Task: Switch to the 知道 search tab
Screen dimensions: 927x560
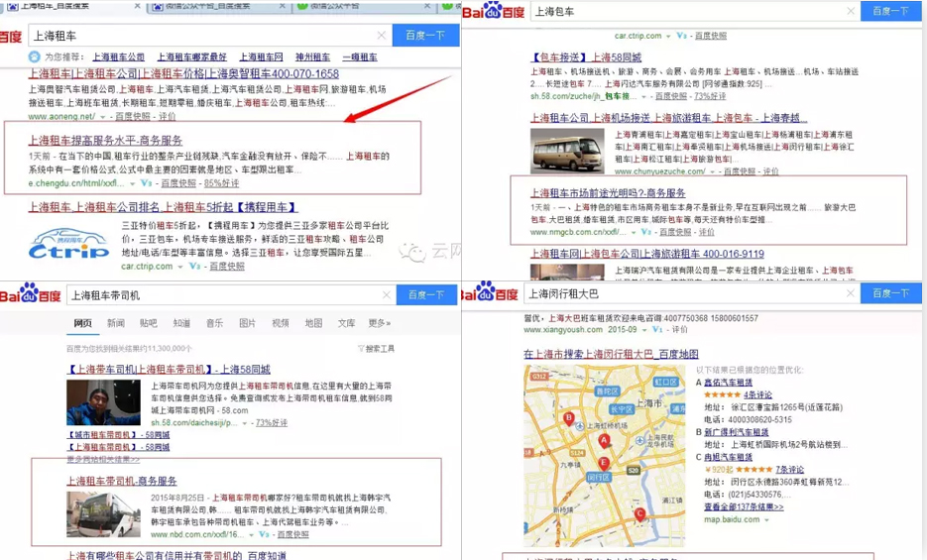Action: point(181,322)
